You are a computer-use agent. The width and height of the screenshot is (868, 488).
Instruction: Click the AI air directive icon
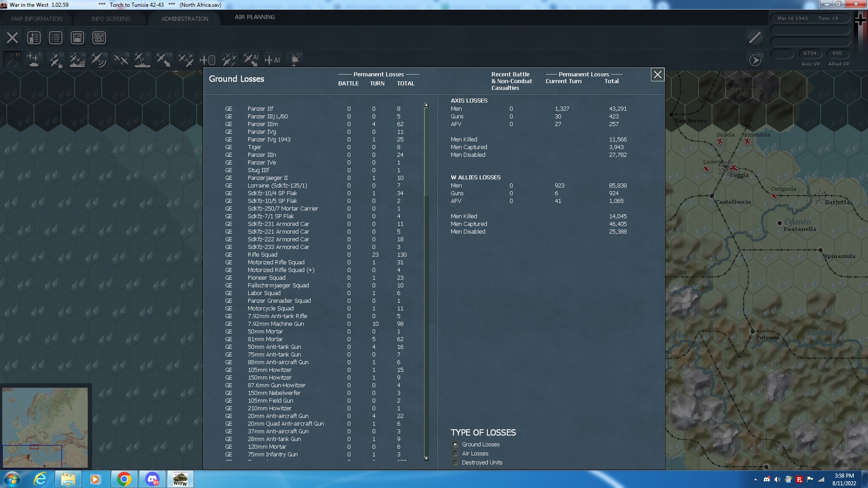tap(250, 59)
